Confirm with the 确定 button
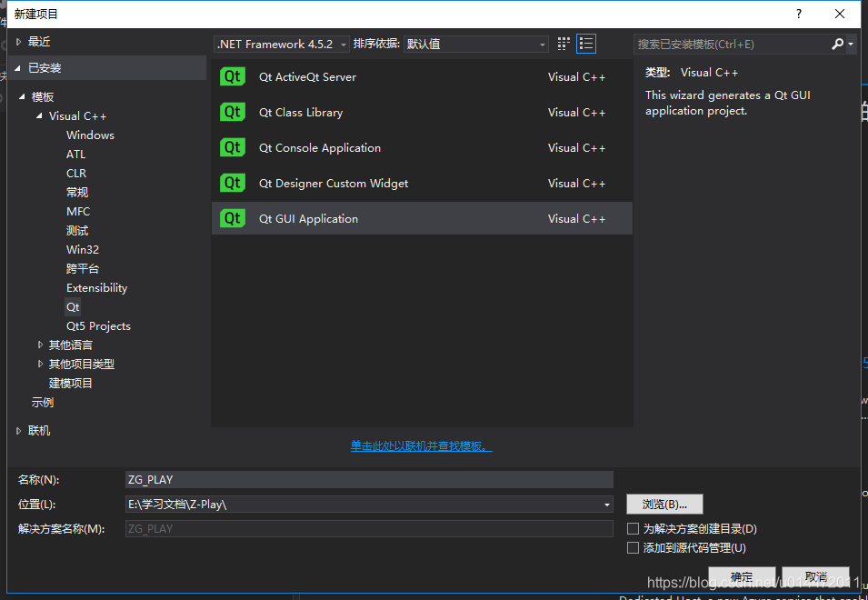This screenshot has width=868, height=600. pos(742,576)
